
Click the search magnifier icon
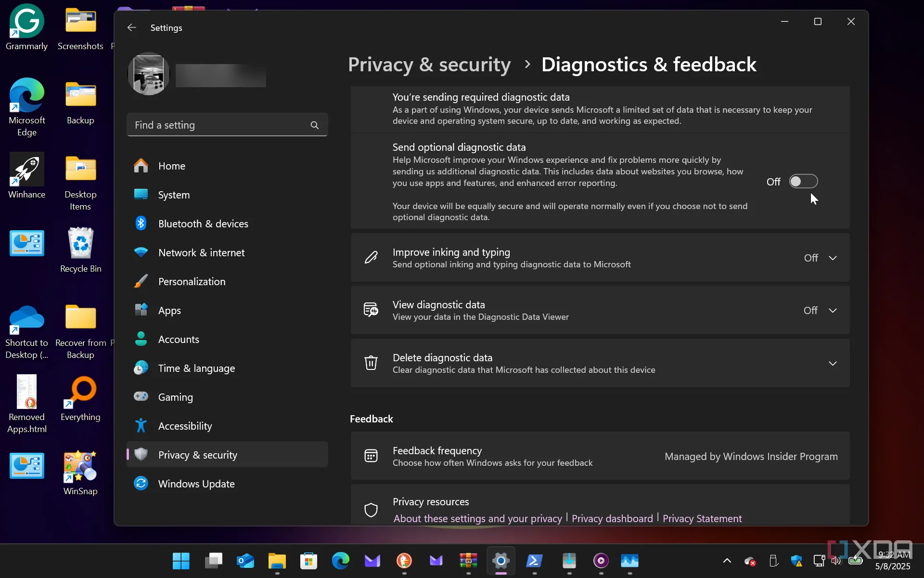click(x=315, y=125)
